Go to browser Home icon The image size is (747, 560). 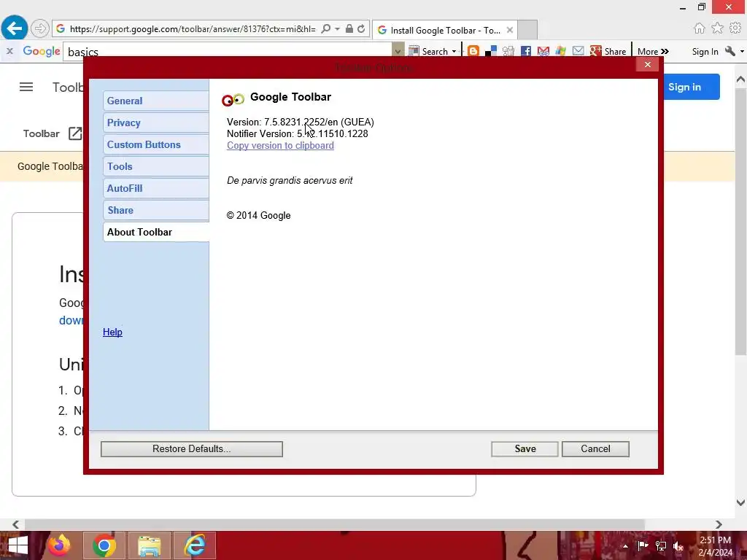click(x=699, y=28)
